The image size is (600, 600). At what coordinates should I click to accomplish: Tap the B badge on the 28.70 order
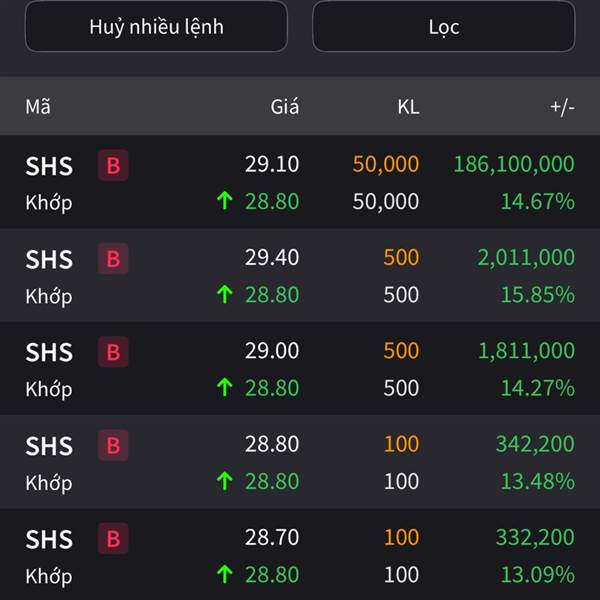113,538
